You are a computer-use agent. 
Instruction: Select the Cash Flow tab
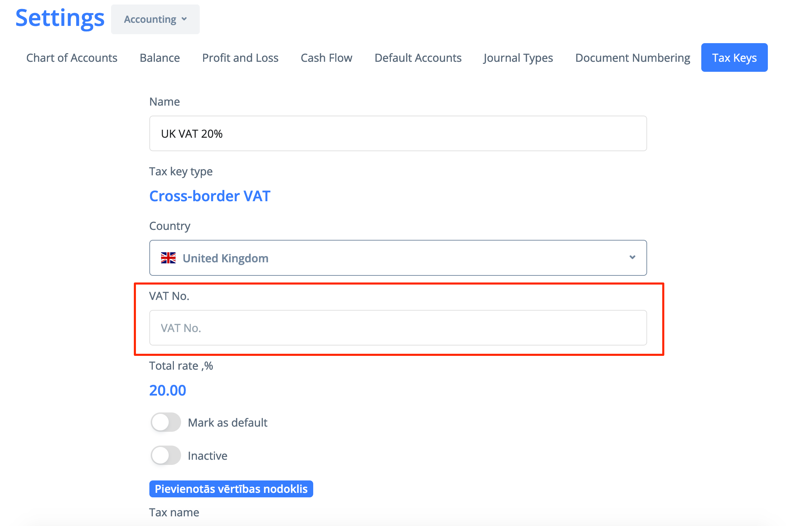(x=326, y=58)
